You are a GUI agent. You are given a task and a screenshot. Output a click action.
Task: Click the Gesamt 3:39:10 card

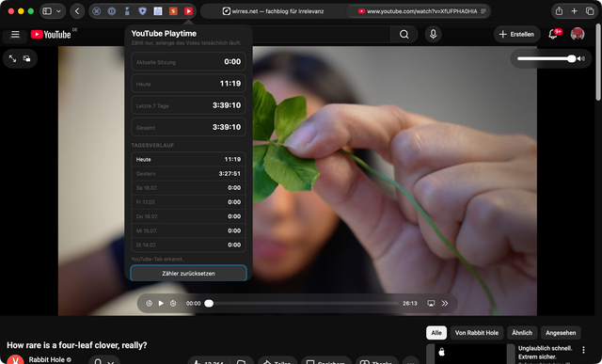188,127
